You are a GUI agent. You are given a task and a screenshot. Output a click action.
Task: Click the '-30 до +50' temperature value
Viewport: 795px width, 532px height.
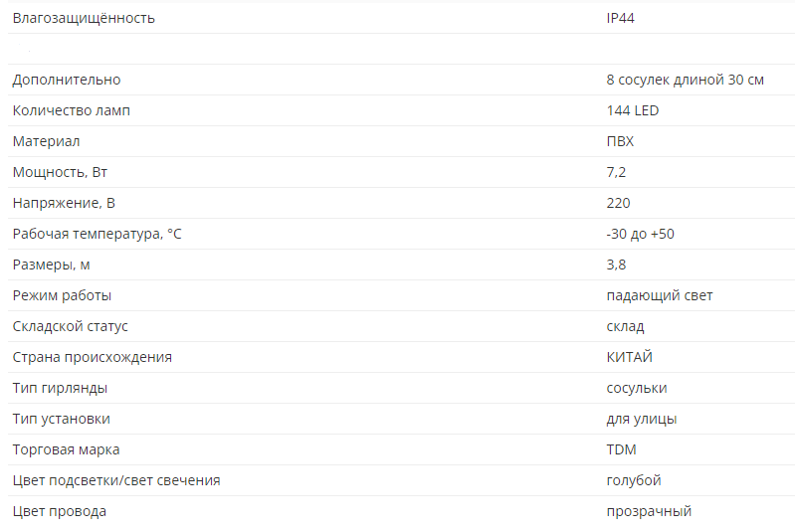tap(640, 234)
